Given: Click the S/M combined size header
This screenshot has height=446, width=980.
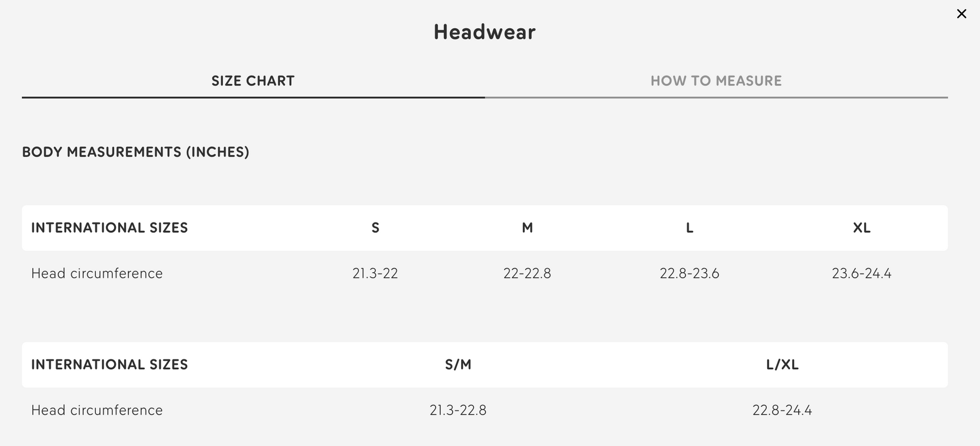Looking at the screenshot, I should coord(458,364).
